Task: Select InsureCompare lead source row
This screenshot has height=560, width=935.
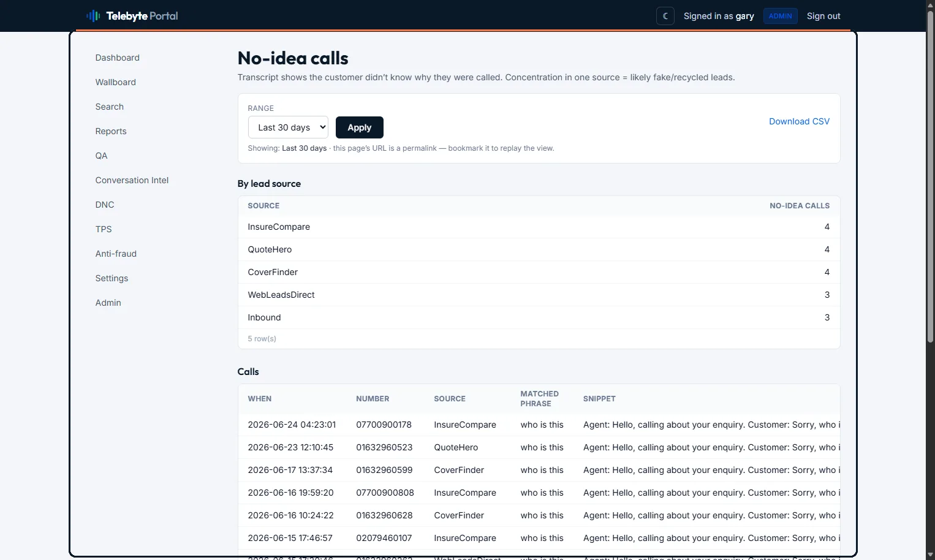Action: pos(539,227)
